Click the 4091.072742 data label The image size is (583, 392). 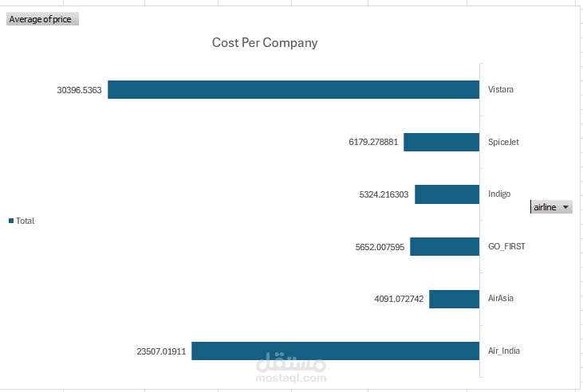[399, 299]
